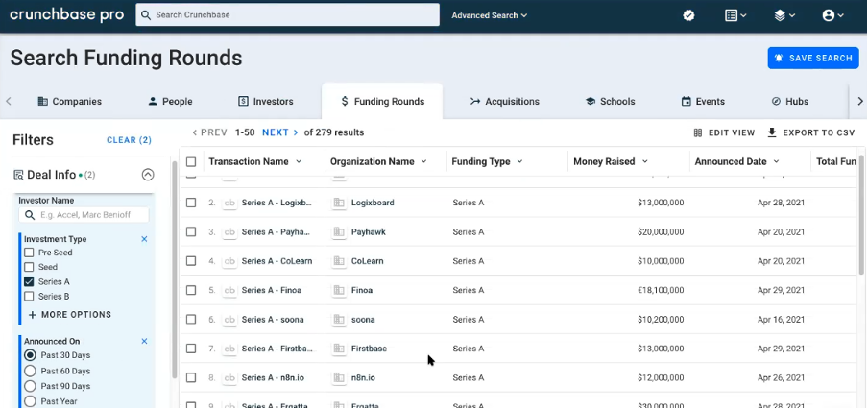Viewport: 868px width, 409px height.
Task: Clear the two applied filters
Action: click(x=129, y=140)
